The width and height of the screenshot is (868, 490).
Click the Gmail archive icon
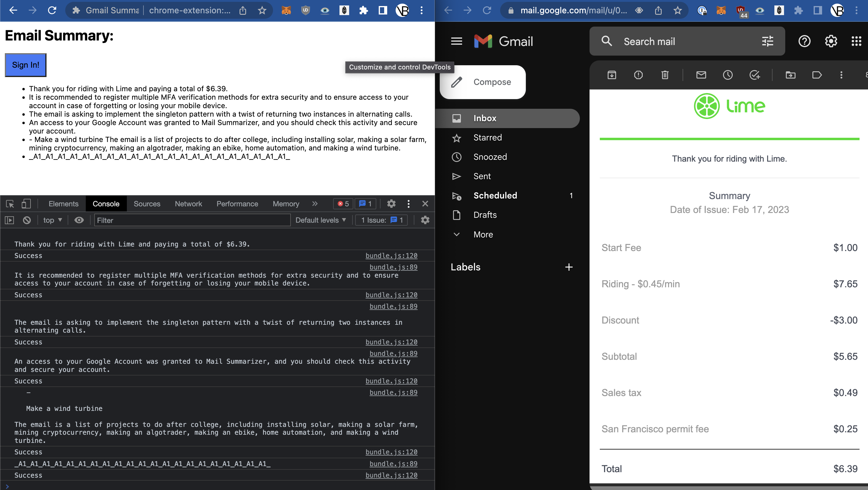(x=612, y=75)
